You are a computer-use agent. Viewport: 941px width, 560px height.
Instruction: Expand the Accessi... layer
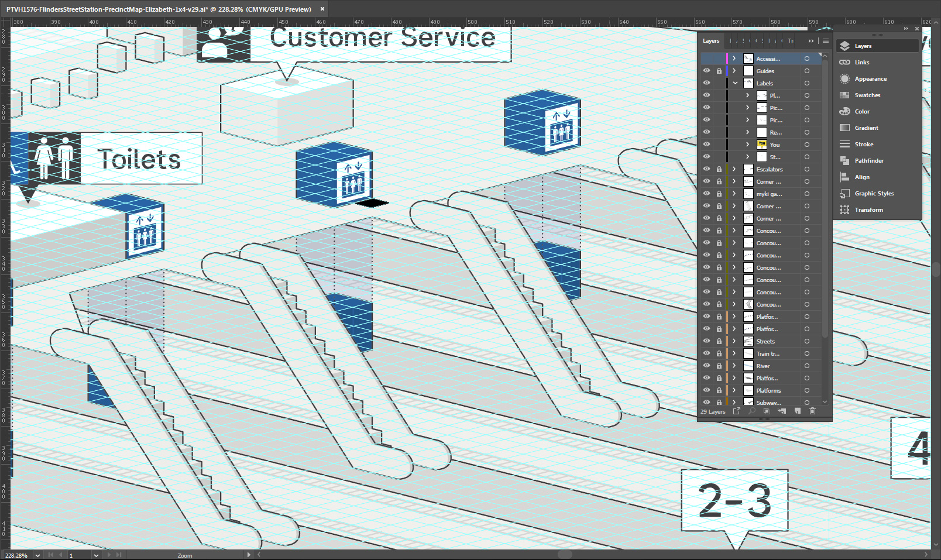coord(734,59)
